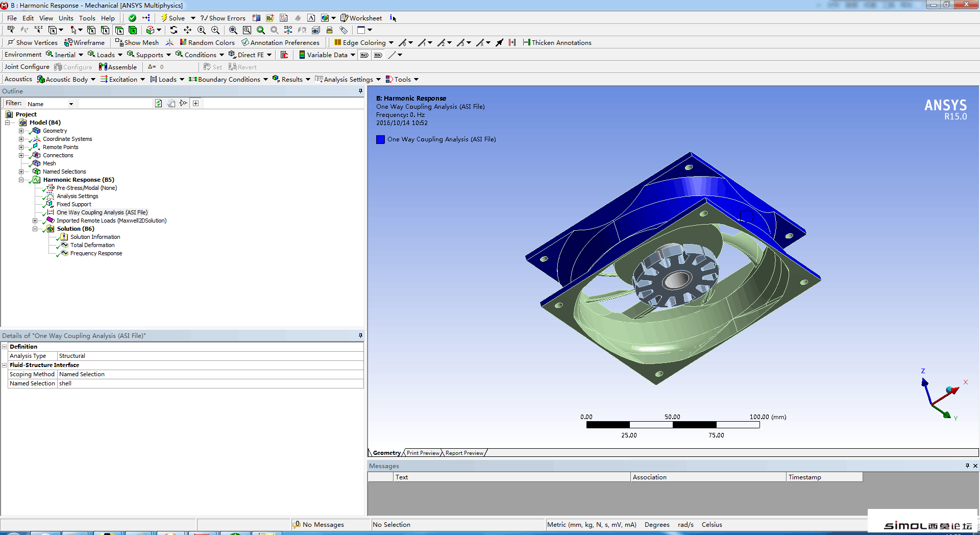
Task: Click the blue legend color swatch
Action: click(x=380, y=139)
